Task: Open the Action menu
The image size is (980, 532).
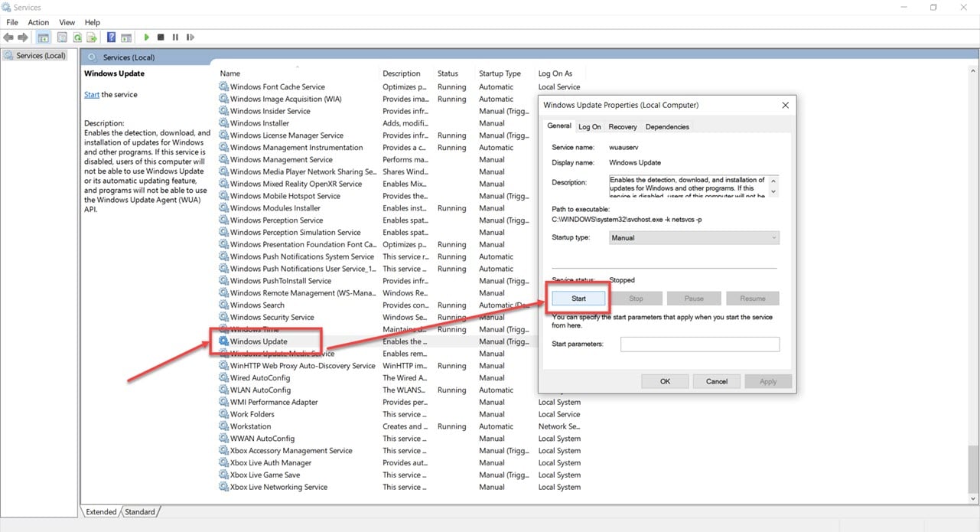Action: (38, 22)
